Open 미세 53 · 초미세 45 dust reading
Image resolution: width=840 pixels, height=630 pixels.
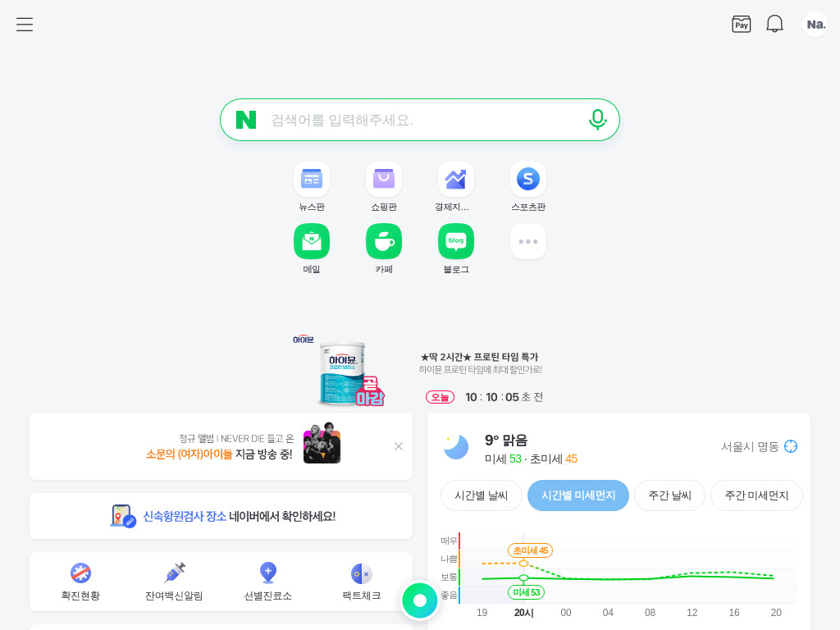click(531, 459)
